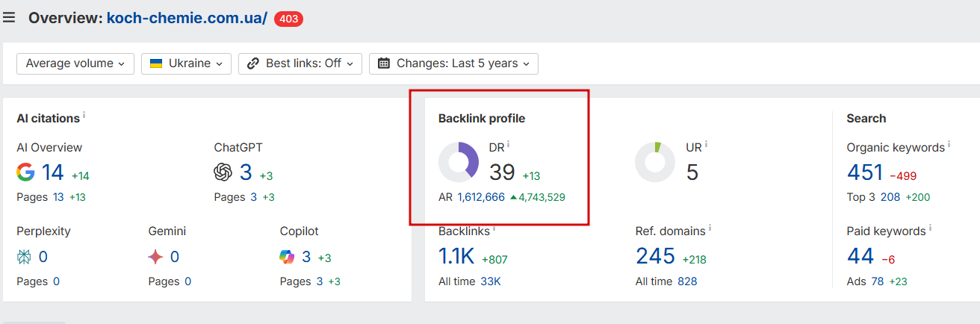
Task: Show Paid keywords info tooltip icon
Action: (930, 228)
